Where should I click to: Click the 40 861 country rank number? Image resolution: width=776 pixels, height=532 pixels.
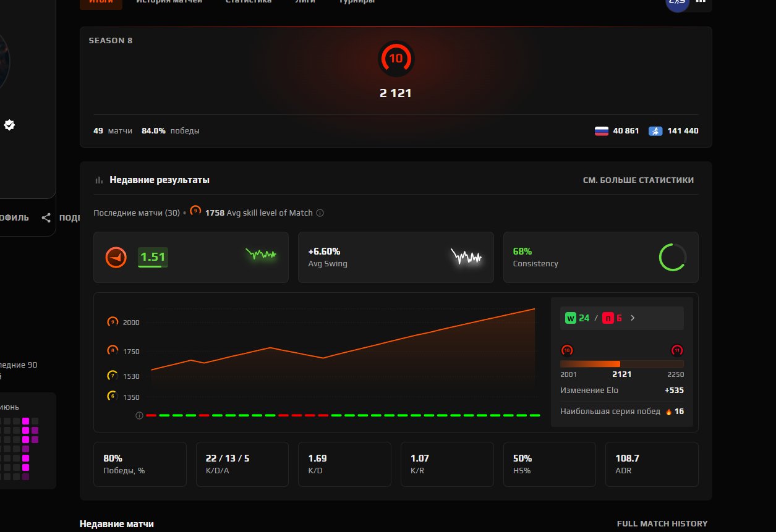pyautogui.click(x=626, y=131)
